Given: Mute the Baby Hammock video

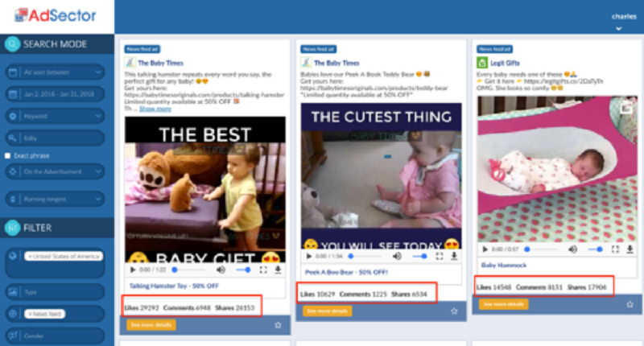Looking at the screenshot, I should (x=573, y=249).
